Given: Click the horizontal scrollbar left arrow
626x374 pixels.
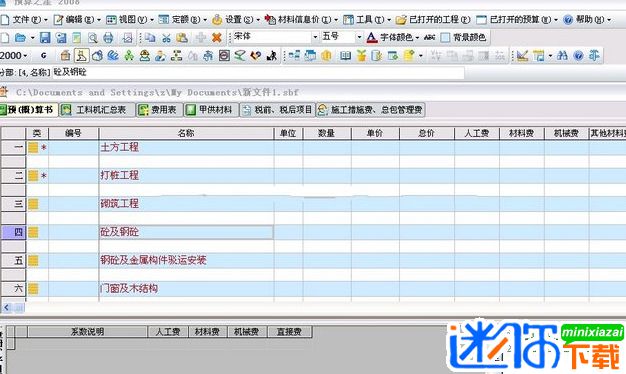Looking at the screenshot, I should pyautogui.click(x=6, y=307).
